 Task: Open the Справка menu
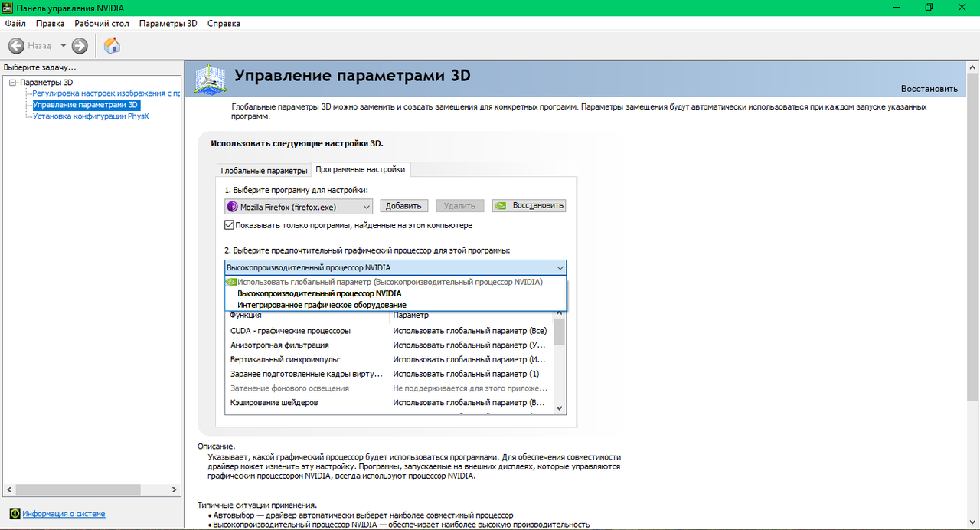[224, 24]
